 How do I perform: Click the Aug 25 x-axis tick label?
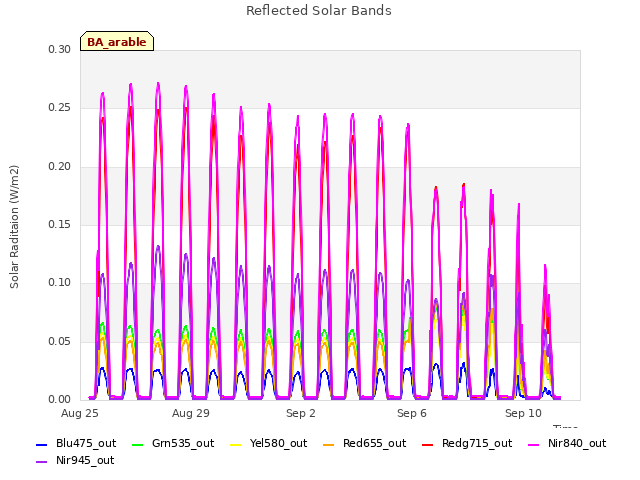click(x=80, y=413)
